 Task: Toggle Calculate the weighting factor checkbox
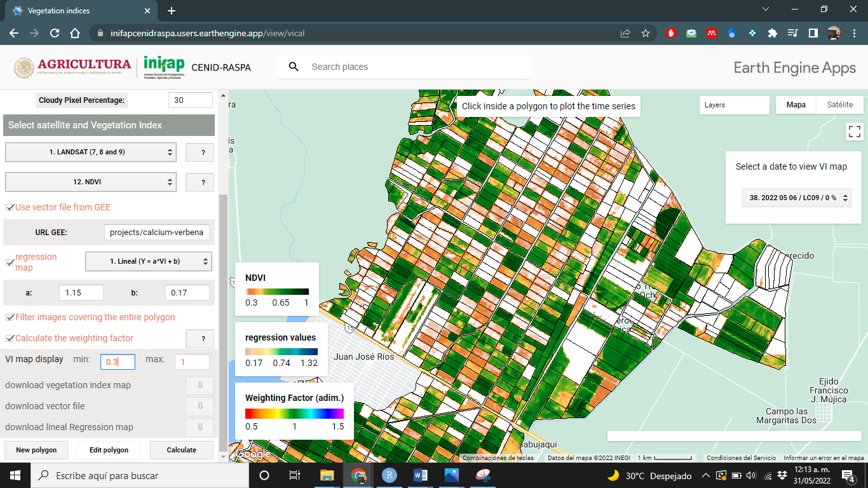(10, 339)
